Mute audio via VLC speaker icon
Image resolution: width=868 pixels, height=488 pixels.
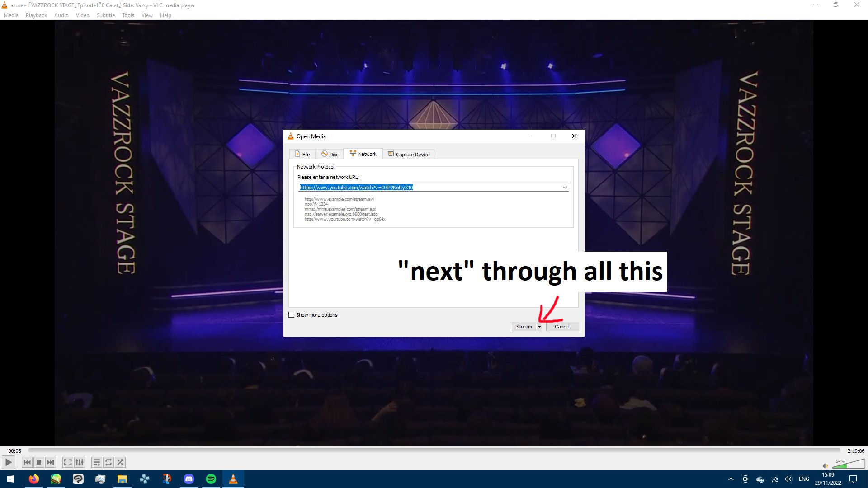(825, 466)
